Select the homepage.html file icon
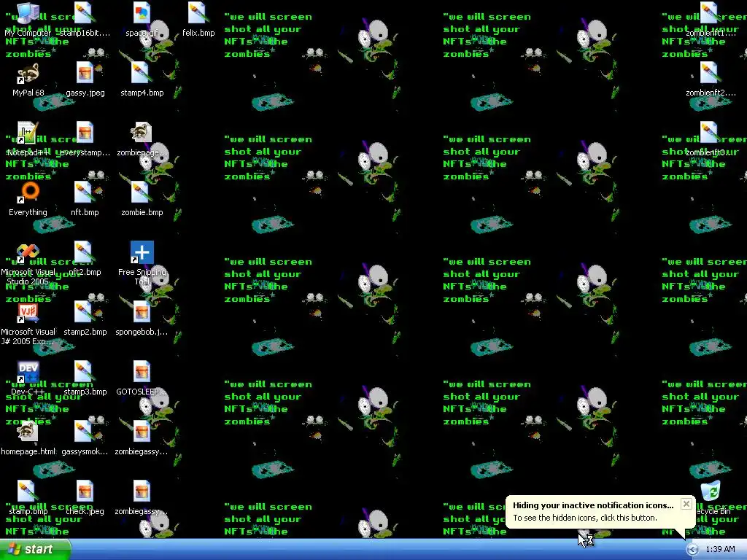The height and width of the screenshot is (560, 747). (28, 432)
